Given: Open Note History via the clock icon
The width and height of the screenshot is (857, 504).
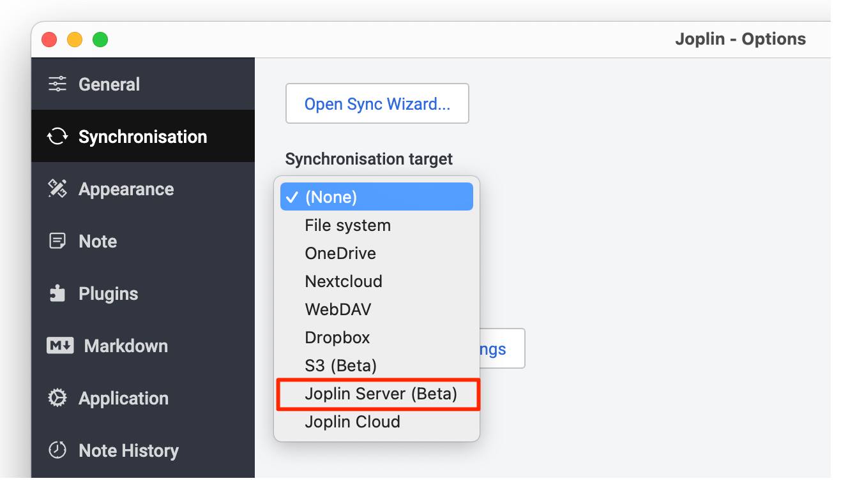Looking at the screenshot, I should [x=57, y=450].
